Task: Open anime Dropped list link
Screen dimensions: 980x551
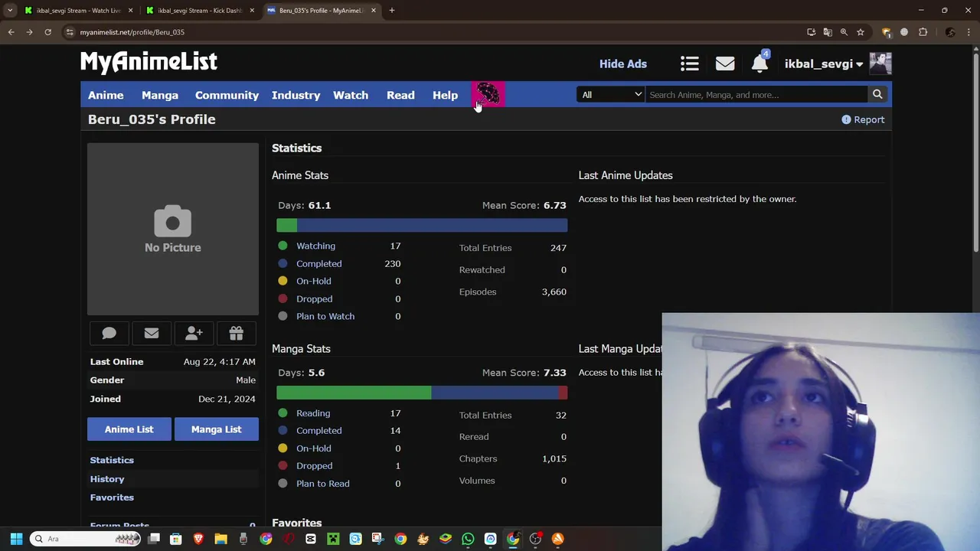Action: [314, 298]
